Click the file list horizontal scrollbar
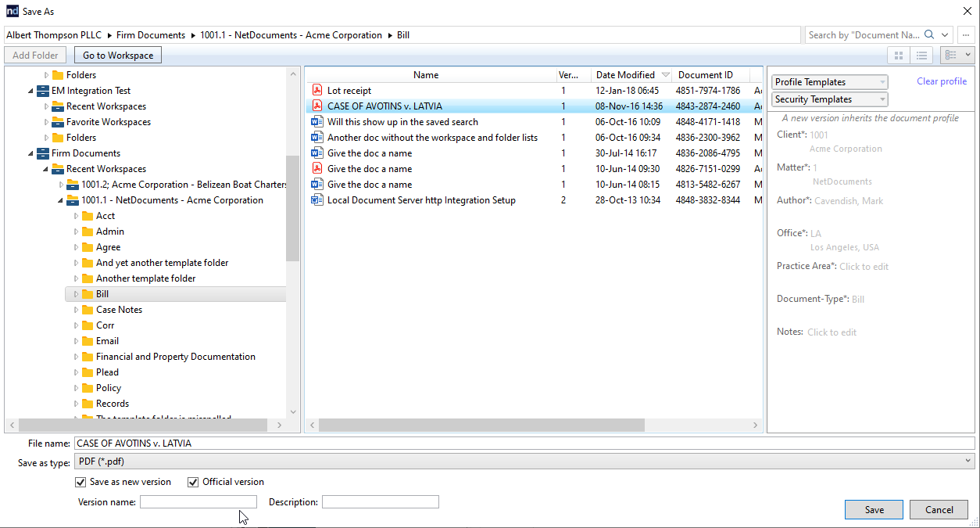 (x=481, y=426)
